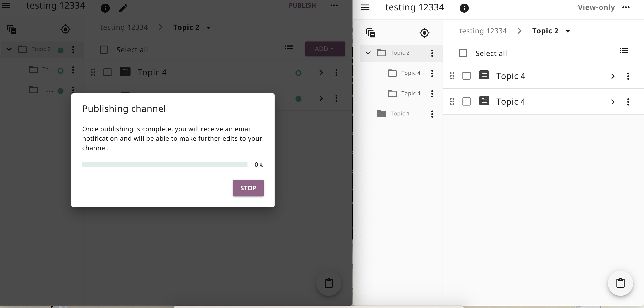Click the collapse all icon in right sidebar
This screenshot has width=644, height=308.
click(x=371, y=33)
